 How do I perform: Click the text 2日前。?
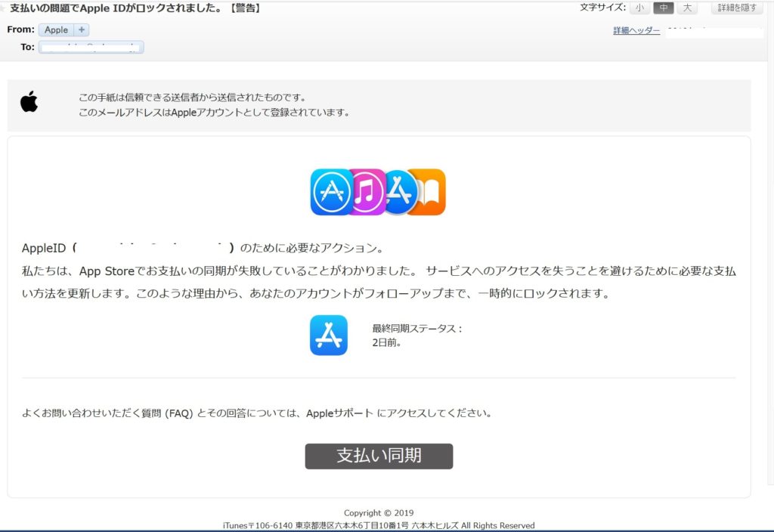[387, 342]
